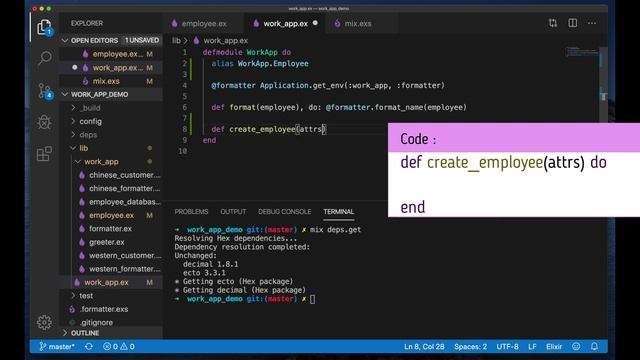Open the Search view in activity bar

[x=44, y=58]
